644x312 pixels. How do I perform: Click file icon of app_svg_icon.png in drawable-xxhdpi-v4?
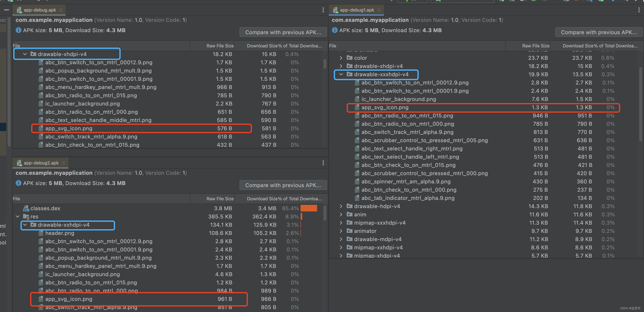tap(41, 299)
